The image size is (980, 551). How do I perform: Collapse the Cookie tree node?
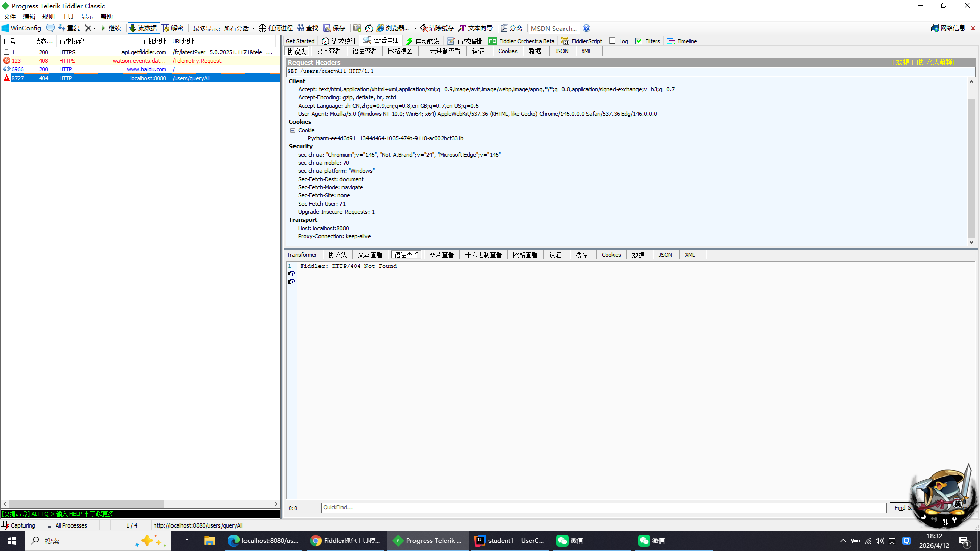click(293, 130)
